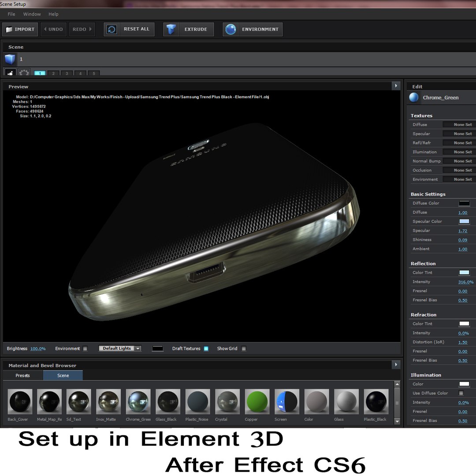Viewport: 476px width, 476px height.
Task: Toggle the Draft Textures checkbox
Action: (206, 349)
